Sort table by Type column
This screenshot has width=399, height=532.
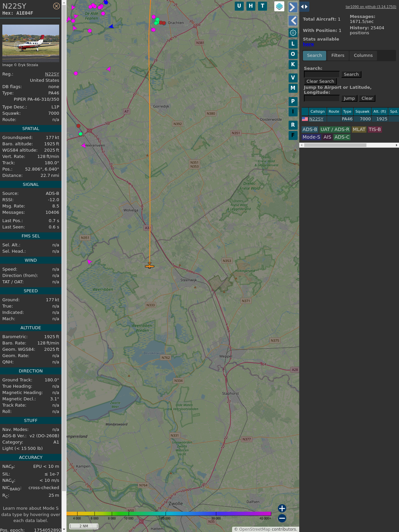[347, 112]
